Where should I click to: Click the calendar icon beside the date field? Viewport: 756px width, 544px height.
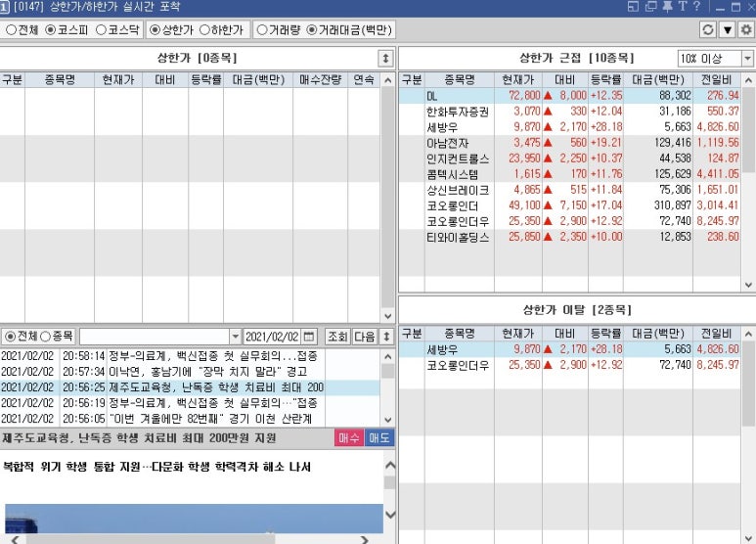pyautogui.click(x=309, y=337)
